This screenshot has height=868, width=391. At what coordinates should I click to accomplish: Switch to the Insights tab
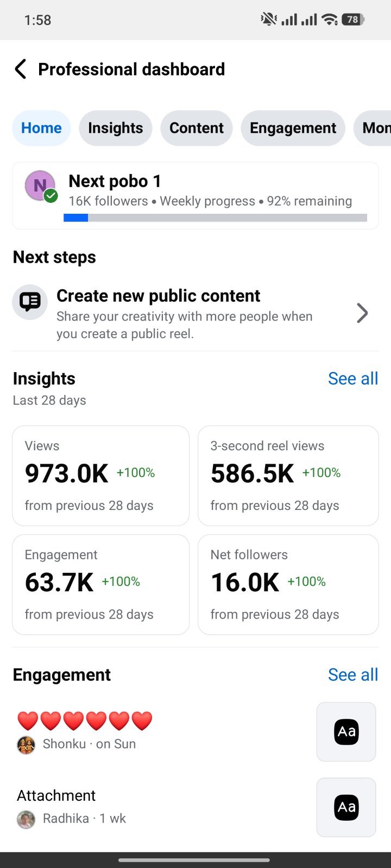coord(116,128)
